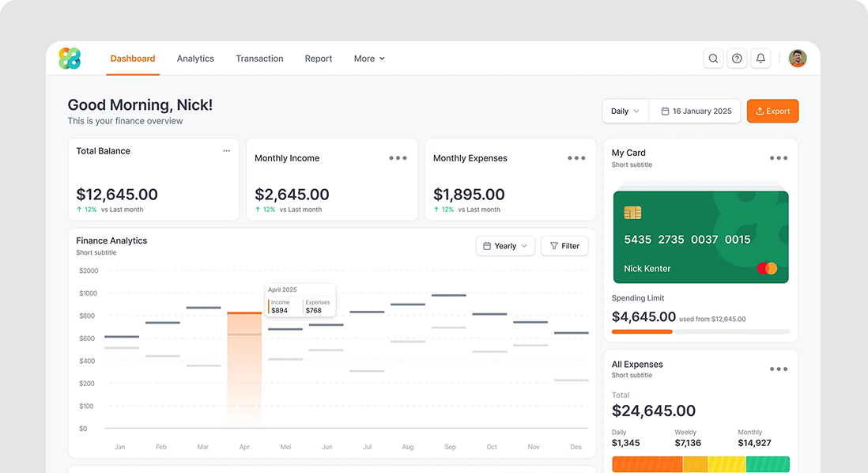The height and width of the screenshot is (473, 868).
Task: Click the Sep label on chart axis
Action: [450, 447]
